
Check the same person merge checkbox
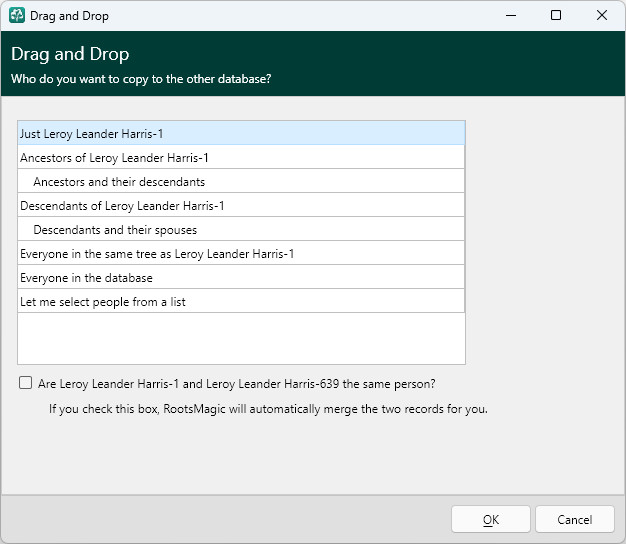26,383
